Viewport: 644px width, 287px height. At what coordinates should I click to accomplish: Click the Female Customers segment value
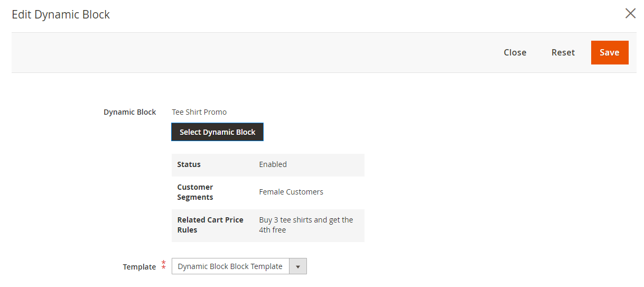[x=291, y=192]
